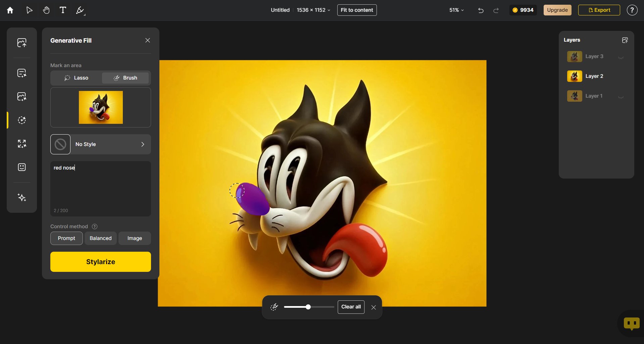Open the help question mark
Image resolution: width=644 pixels, height=344 pixels.
coord(632,10)
